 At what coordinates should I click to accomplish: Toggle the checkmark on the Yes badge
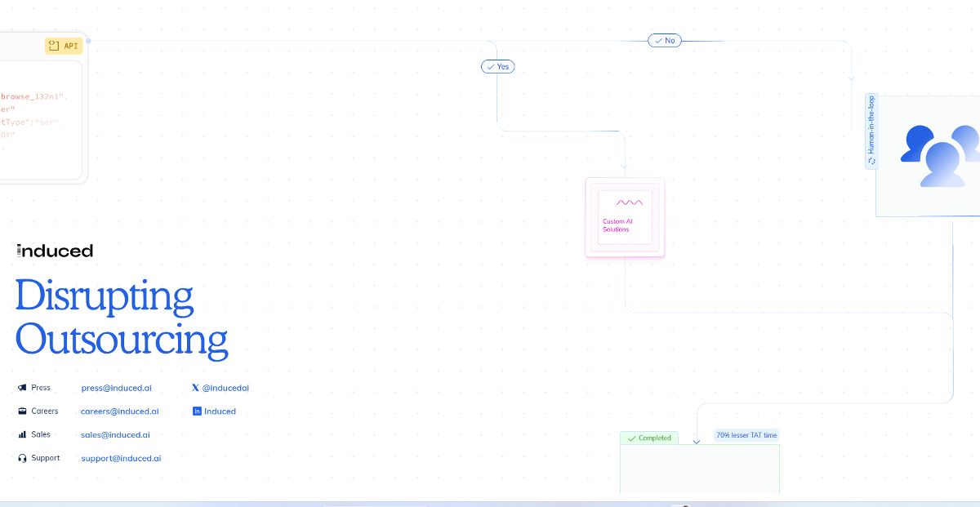491,66
